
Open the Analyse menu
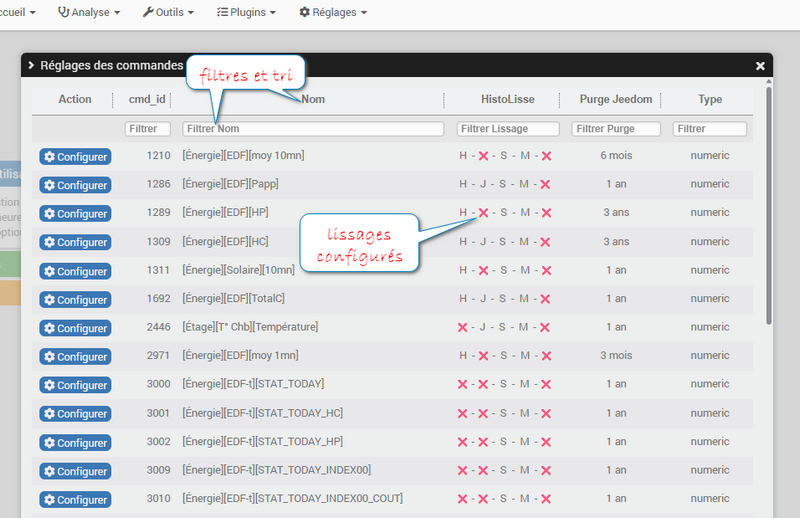[89, 12]
